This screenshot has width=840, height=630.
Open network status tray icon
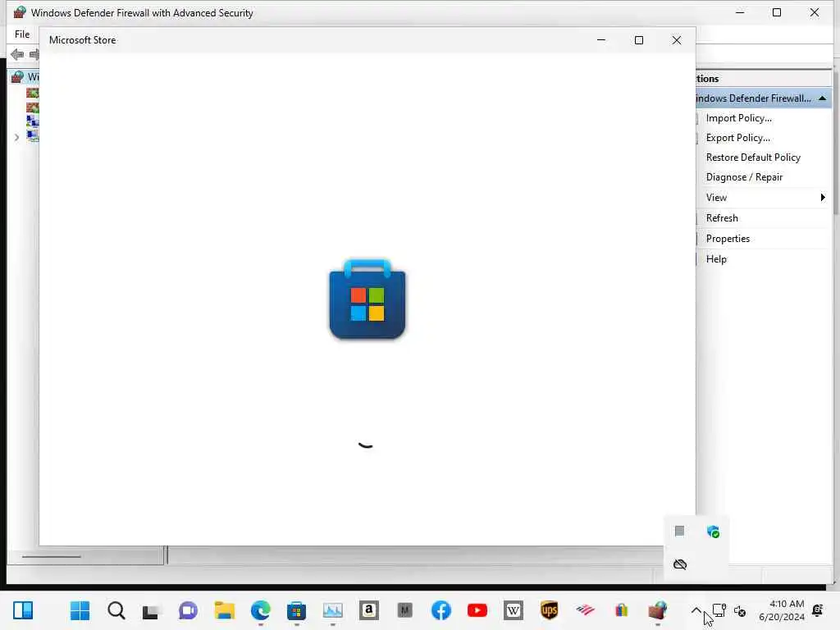click(719, 610)
